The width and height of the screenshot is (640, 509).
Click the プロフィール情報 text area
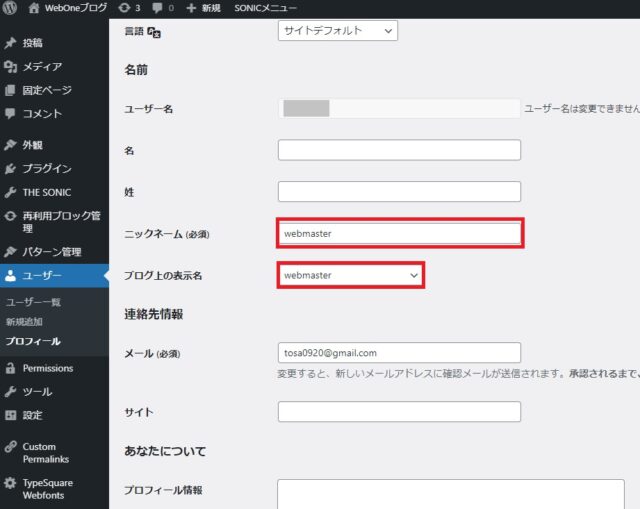451,494
